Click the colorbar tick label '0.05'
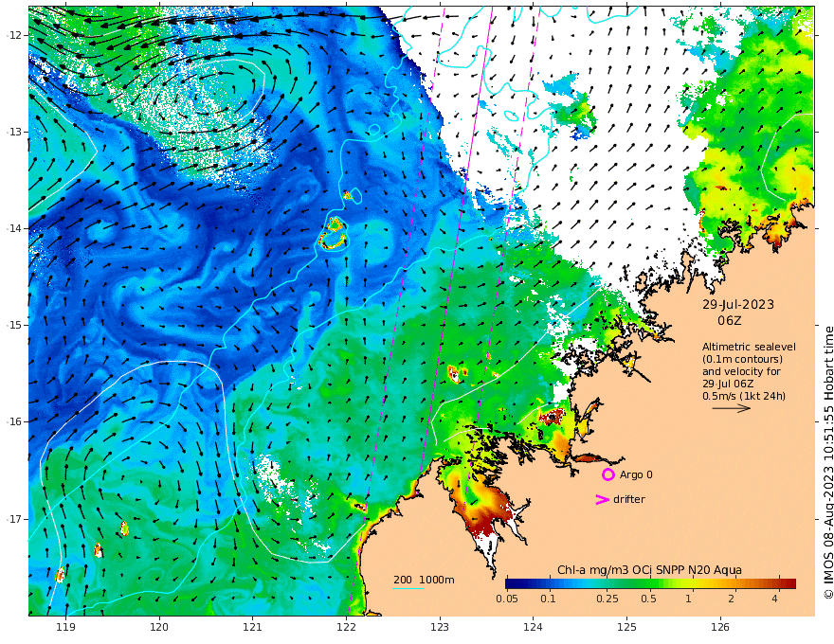 [x=507, y=599]
